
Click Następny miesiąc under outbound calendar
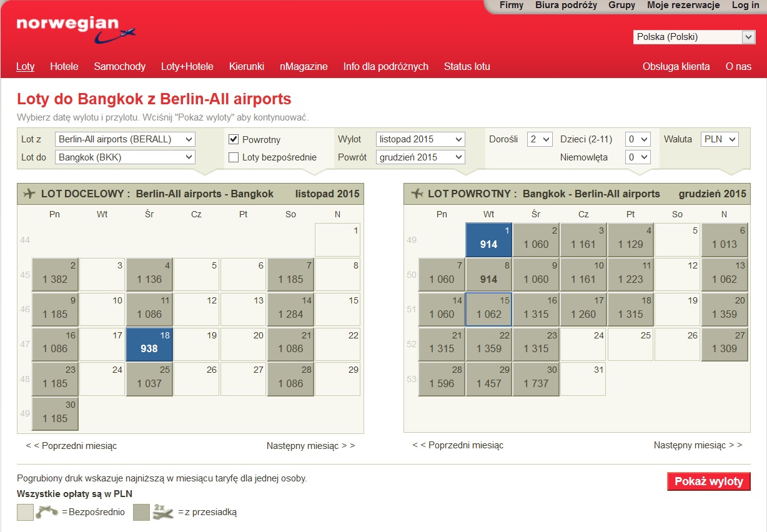coord(310,446)
